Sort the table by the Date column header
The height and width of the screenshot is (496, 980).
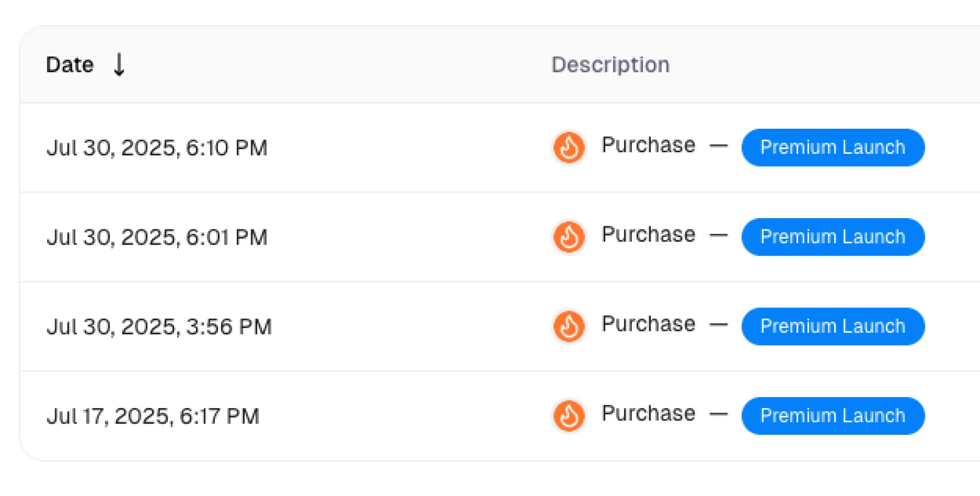[x=70, y=65]
